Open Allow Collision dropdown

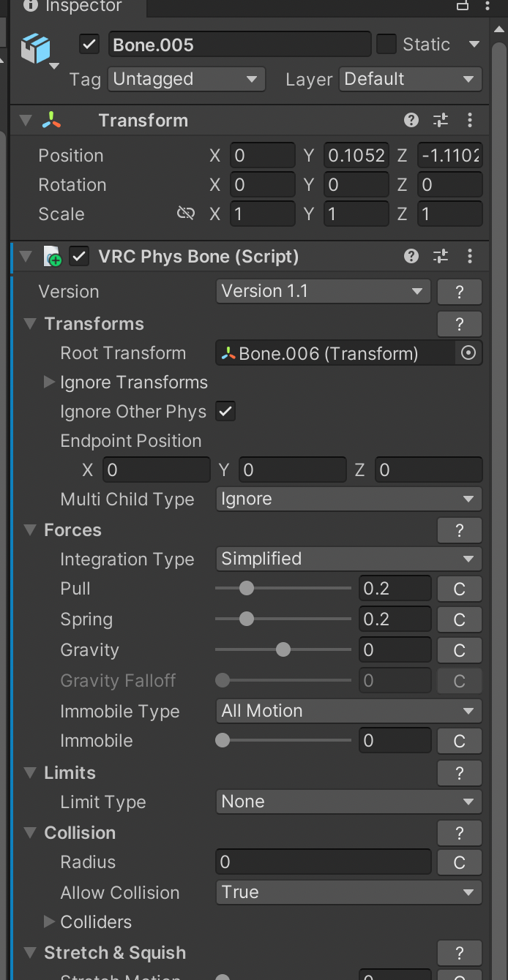(x=349, y=892)
